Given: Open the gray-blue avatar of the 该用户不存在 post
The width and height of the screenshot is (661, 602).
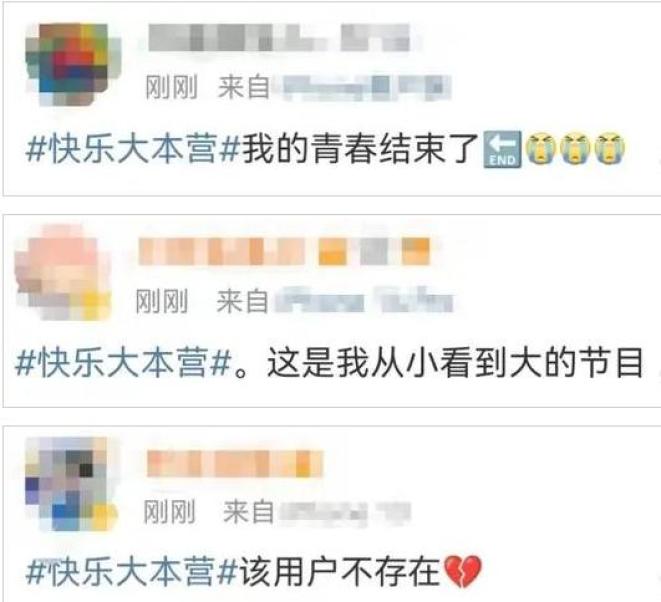Looking at the screenshot, I should (71, 484).
